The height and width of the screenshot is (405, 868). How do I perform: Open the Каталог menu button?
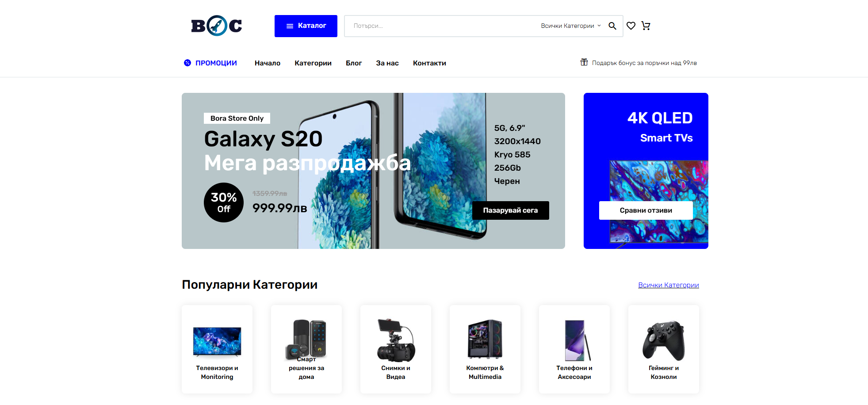(306, 26)
